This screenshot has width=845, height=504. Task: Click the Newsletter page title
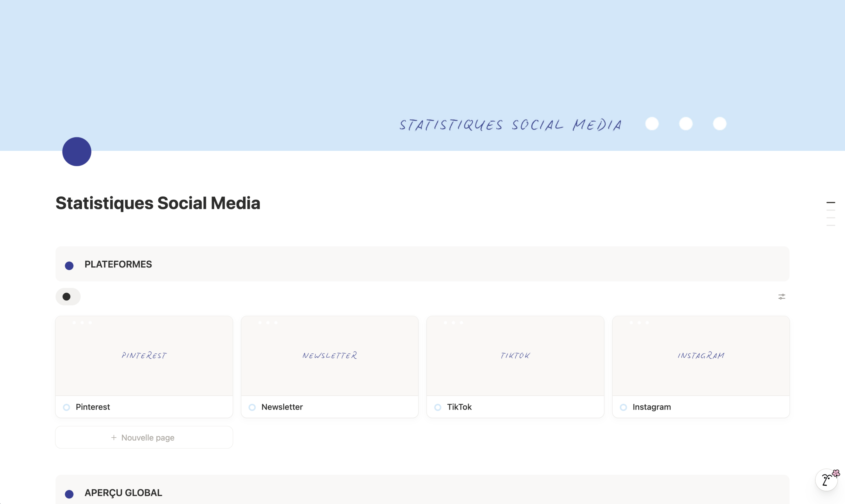[282, 407]
